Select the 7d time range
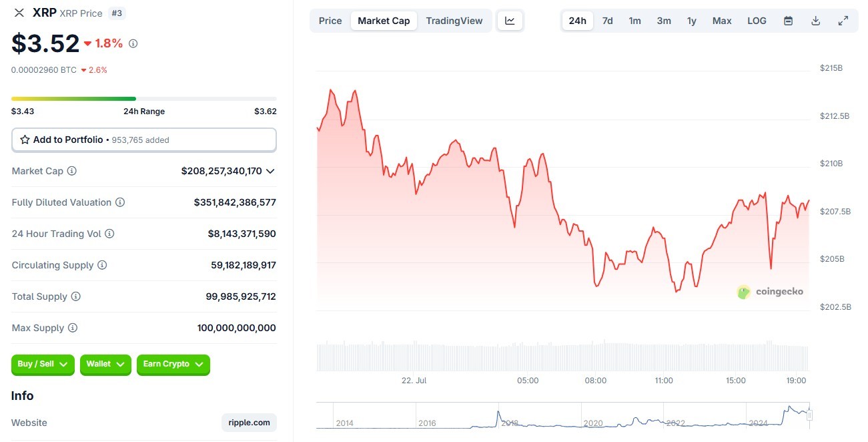This screenshot has width=868, height=442. tap(607, 21)
